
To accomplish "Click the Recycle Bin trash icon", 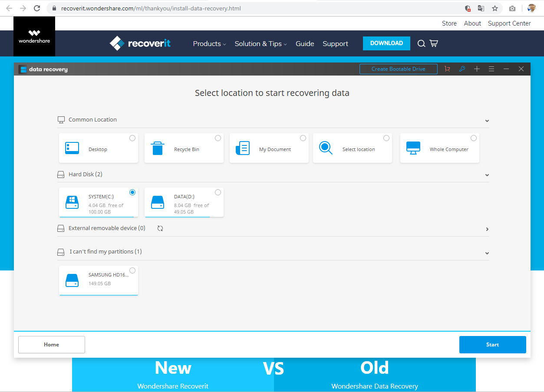I will point(158,148).
